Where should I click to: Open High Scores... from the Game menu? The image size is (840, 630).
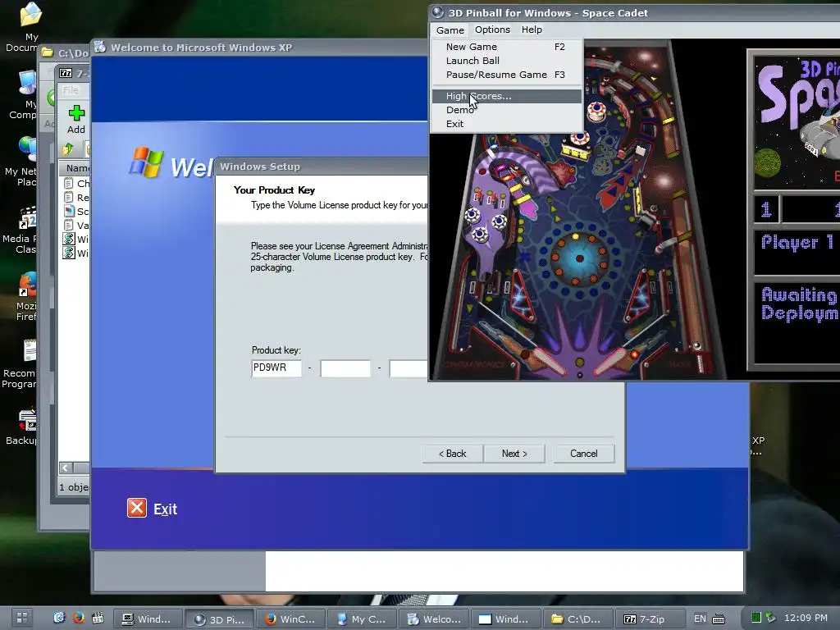point(506,96)
